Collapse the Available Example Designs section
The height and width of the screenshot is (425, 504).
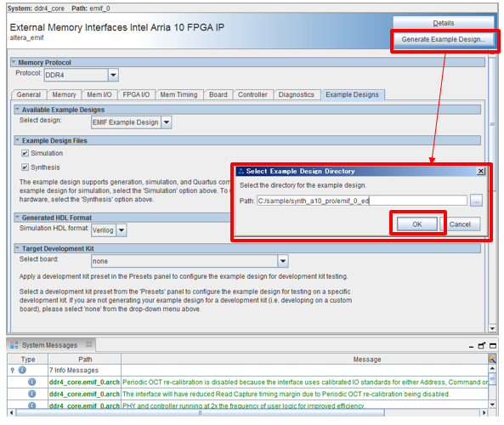[x=17, y=110]
